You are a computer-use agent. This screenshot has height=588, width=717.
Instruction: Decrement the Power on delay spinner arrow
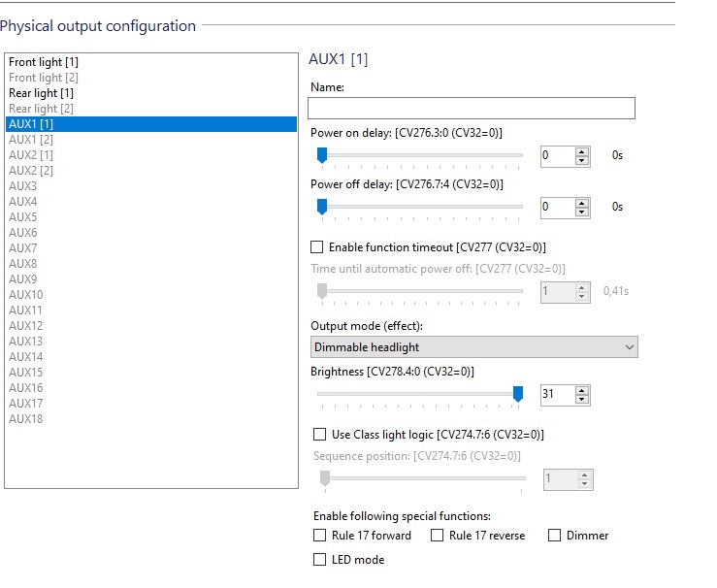(x=581, y=160)
